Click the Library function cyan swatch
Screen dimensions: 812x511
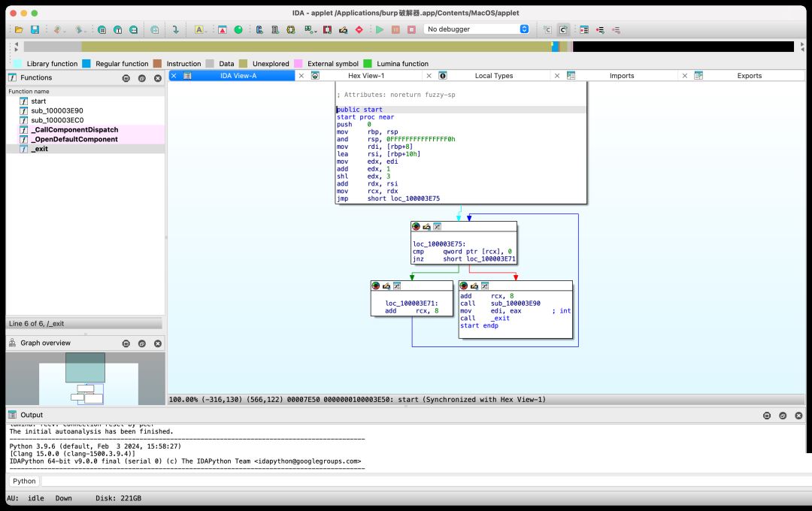17,64
